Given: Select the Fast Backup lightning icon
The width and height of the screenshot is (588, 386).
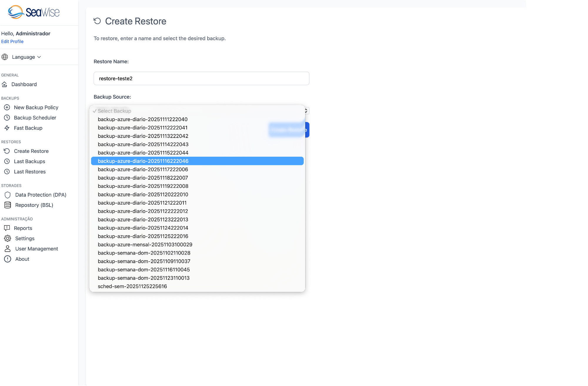Looking at the screenshot, I should (x=7, y=128).
